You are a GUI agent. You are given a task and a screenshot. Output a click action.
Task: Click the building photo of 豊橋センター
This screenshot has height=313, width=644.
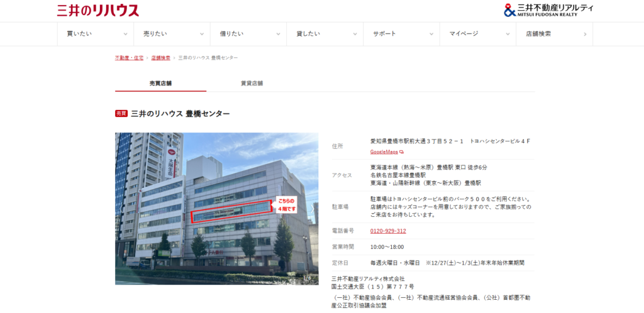tap(216, 209)
